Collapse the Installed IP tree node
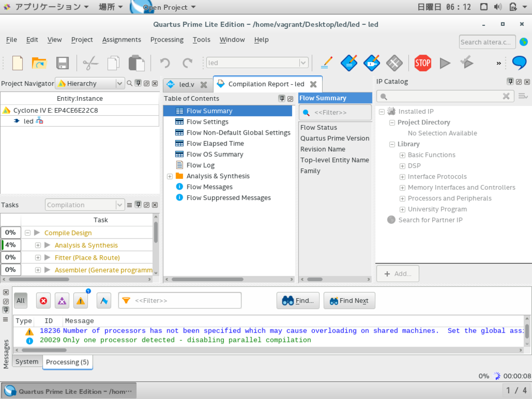The image size is (532, 399). pyautogui.click(x=382, y=112)
